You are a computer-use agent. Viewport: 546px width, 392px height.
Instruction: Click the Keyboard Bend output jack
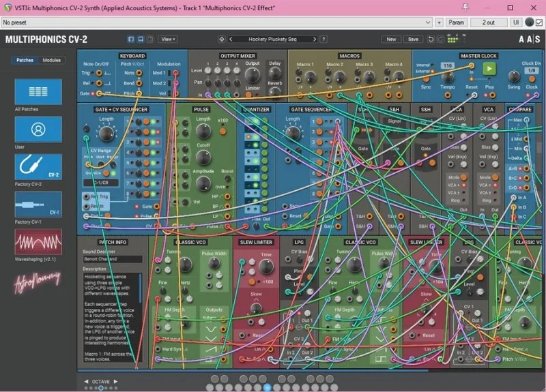click(x=139, y=83)
